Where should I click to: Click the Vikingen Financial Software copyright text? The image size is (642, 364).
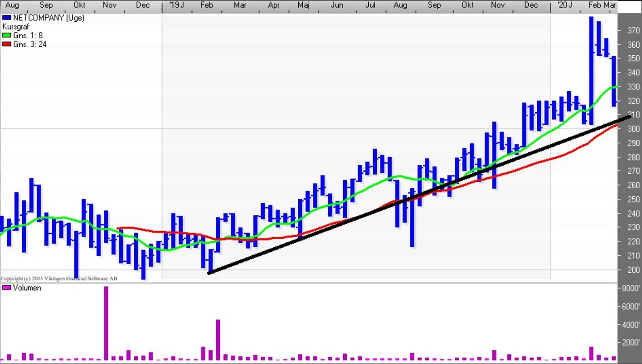pos(59,278)
